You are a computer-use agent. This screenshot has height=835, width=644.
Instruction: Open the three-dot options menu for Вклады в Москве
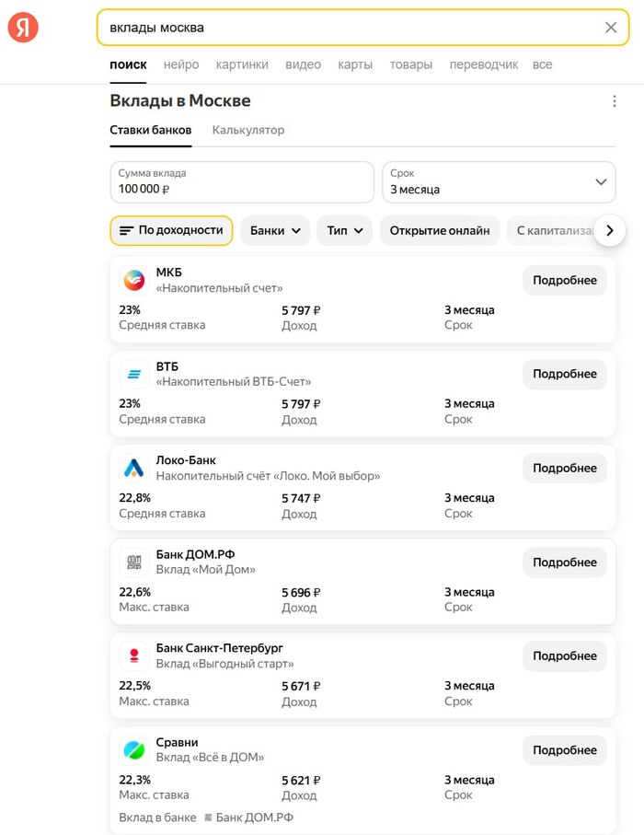pyautogui.click(x=615, y=101)
